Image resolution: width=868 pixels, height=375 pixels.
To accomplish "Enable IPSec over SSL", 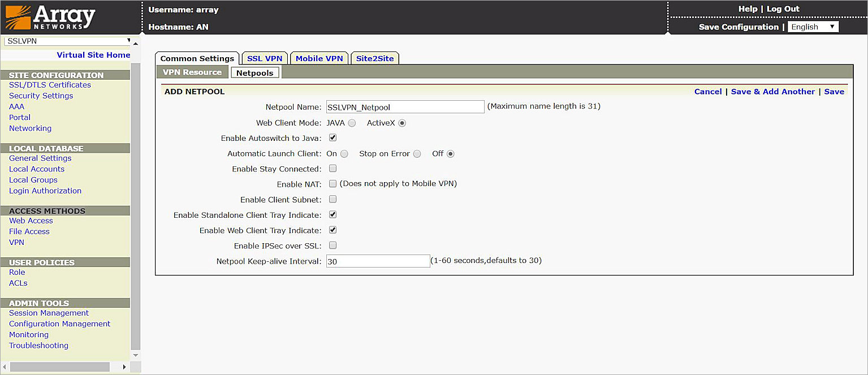I will click(x=332, y=245).
